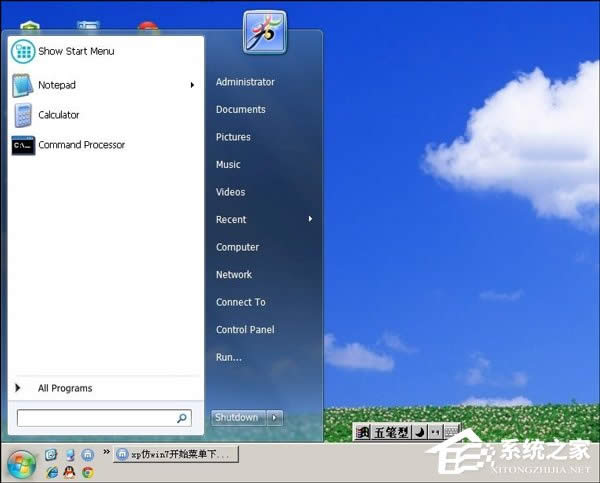This screenshot has height=483, width=600.
Task: Expand the Recent items submenu
Action: [310, 219]
